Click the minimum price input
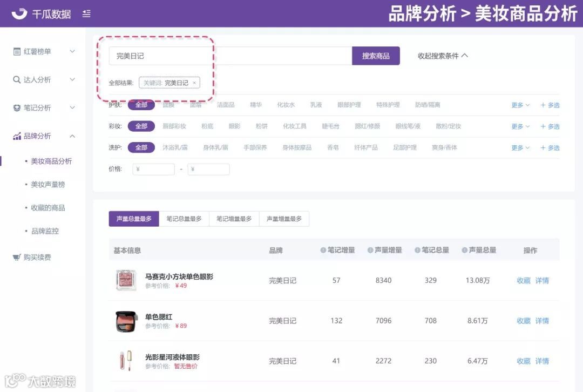 point(153,169)
